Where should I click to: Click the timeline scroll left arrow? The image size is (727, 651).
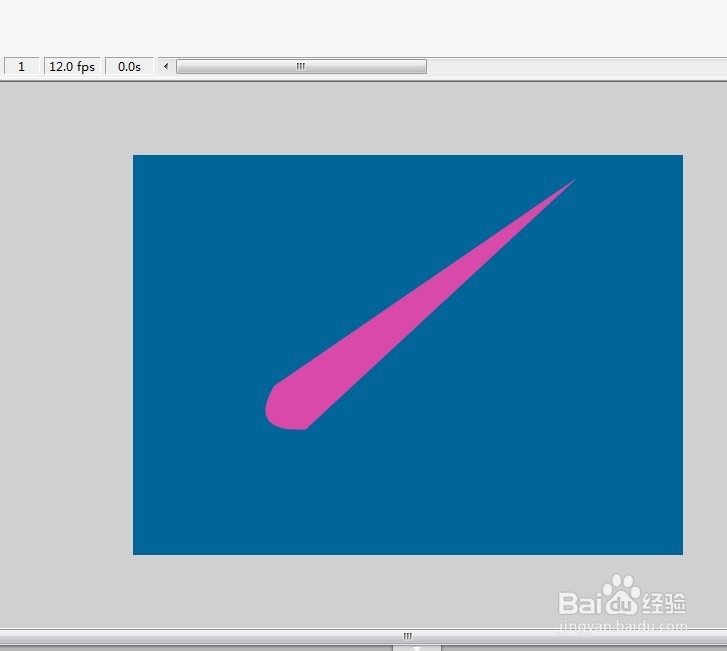point(166,66)
